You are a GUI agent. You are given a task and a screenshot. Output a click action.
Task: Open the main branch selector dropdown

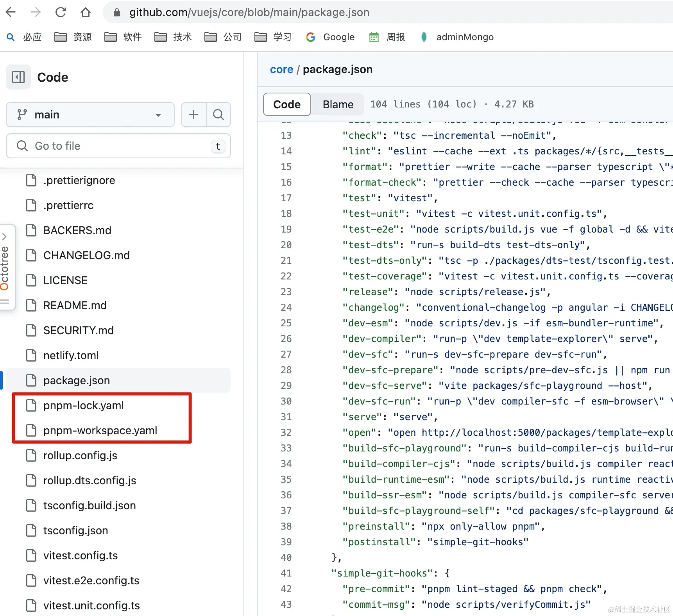point(90,115)
